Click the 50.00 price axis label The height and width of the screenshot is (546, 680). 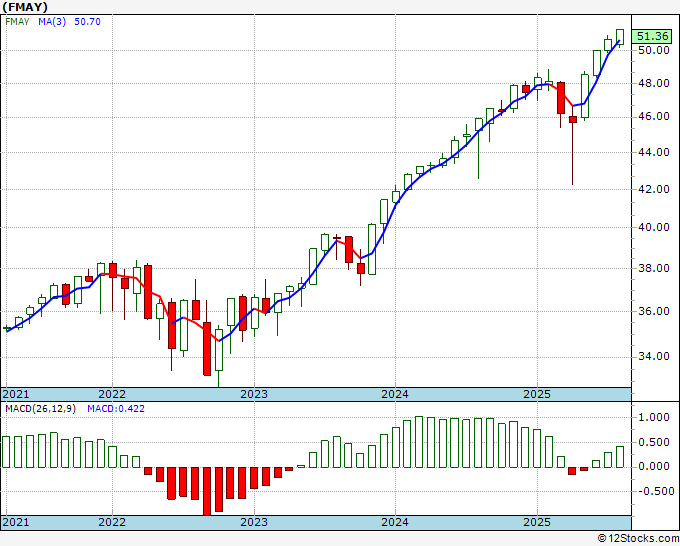click(654, 50)
